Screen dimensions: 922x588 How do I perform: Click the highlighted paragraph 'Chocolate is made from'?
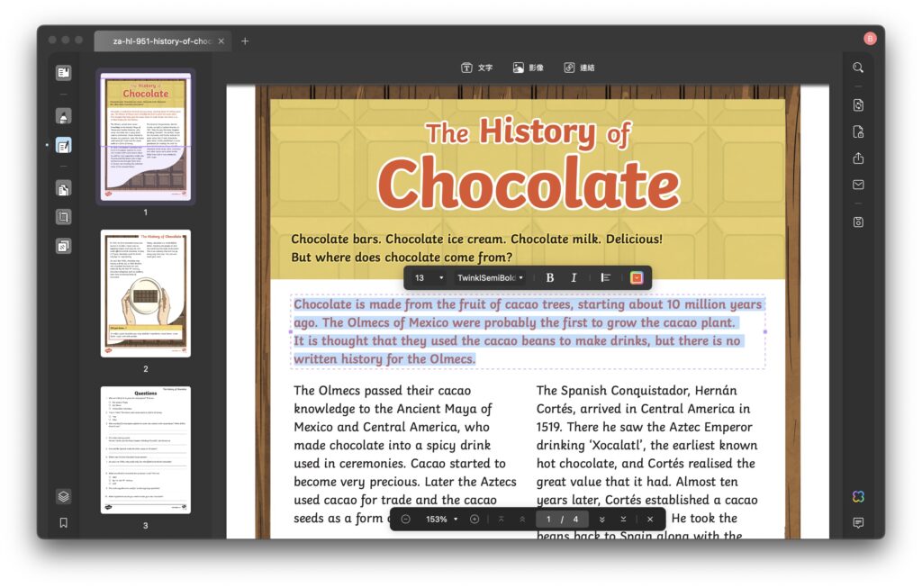[x=528, y=331]
